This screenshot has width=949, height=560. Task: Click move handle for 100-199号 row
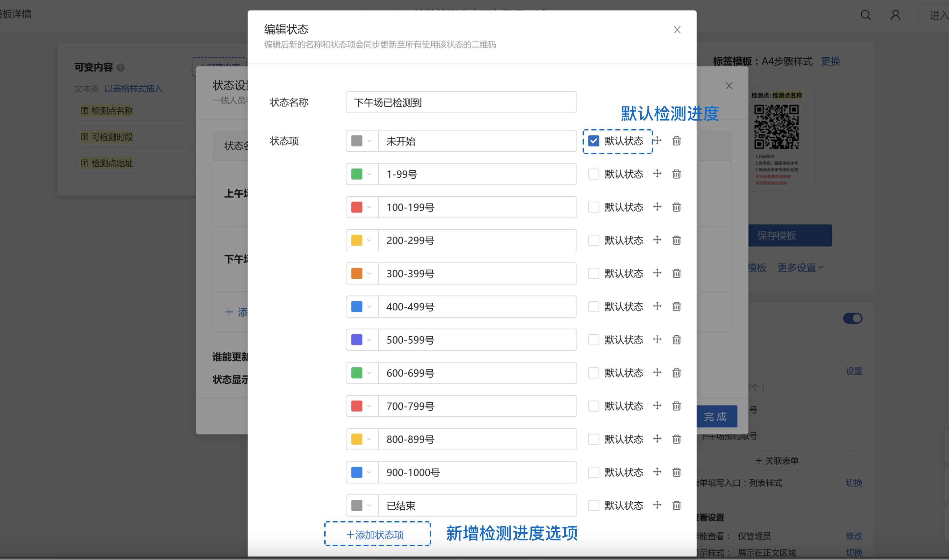pyautogui.click(x=657, y=207)
